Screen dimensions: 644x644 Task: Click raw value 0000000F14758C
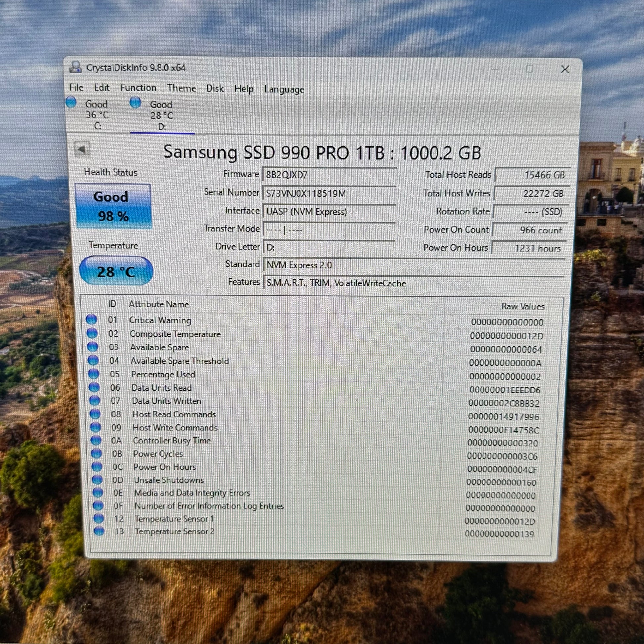(x=503, y=430)
